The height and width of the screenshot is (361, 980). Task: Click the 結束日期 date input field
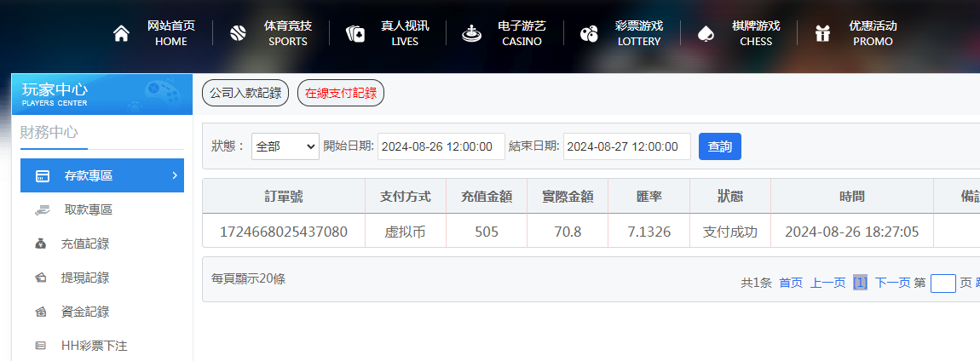point(626,146)
